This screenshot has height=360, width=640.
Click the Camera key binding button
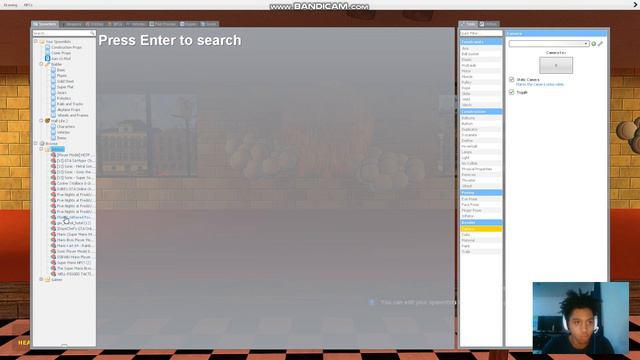(x=556, y=65)
